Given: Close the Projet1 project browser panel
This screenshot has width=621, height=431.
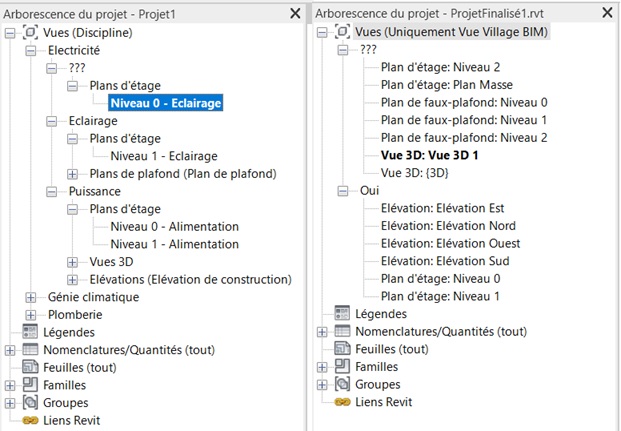Looking at the screenshot, I should point(295,13).
